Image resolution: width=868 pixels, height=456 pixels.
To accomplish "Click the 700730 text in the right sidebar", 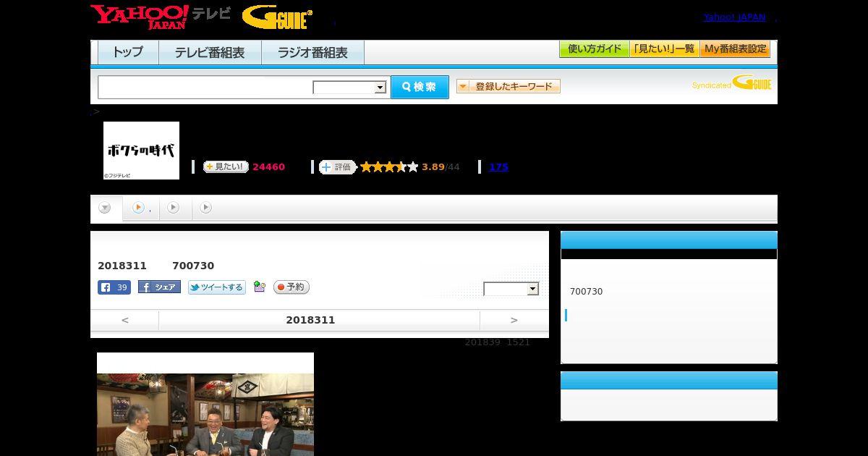I will pyautogui.click(x=586, y=292).
